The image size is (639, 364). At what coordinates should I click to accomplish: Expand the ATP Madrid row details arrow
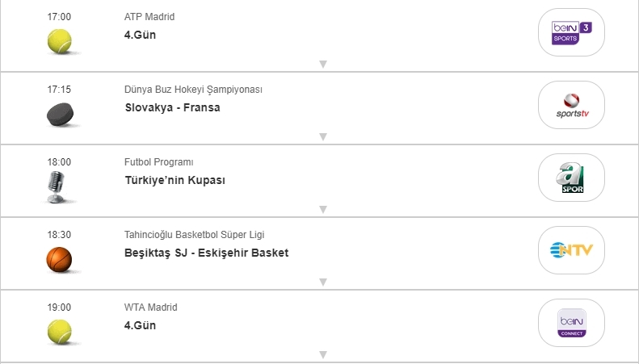[322, 65]
